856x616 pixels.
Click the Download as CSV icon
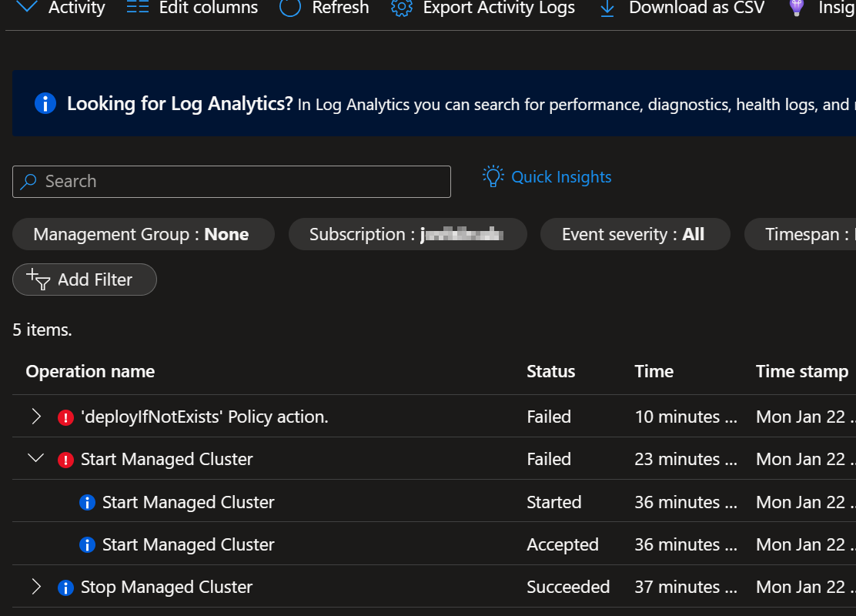[x=607, y=8]
